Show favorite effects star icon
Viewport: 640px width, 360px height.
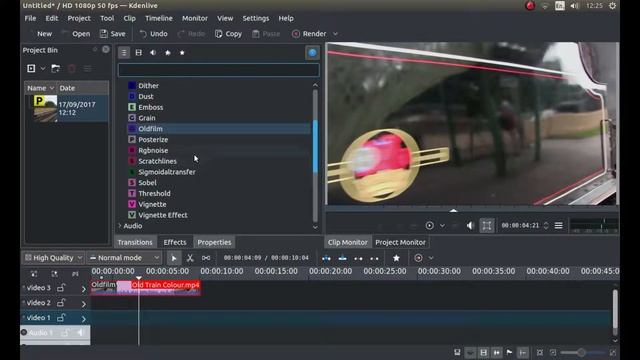(x=182, y=53)
